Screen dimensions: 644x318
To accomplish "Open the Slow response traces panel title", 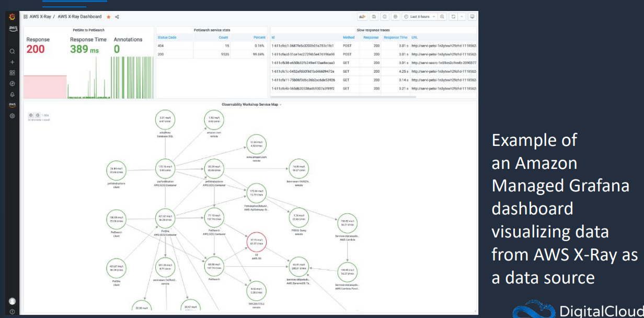I will 373,30.
